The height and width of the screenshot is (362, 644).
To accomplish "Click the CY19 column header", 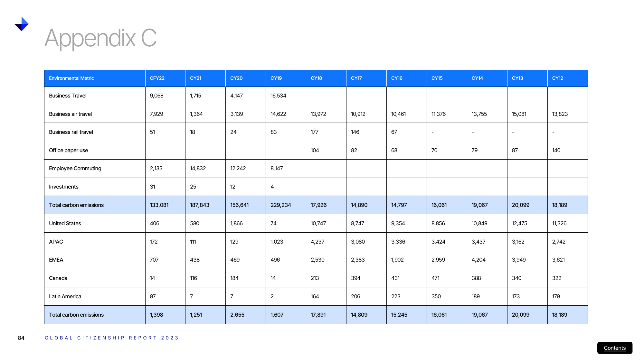I will click(x=276, y=78).
